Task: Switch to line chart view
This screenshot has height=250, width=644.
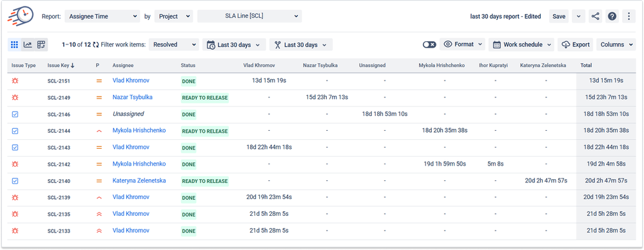Action: coord(28,44)
